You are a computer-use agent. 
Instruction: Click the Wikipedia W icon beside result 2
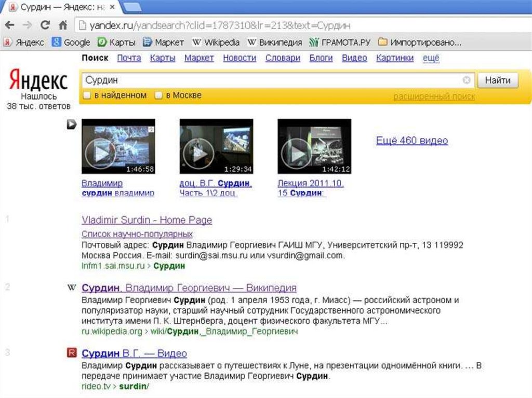(72, 288)
